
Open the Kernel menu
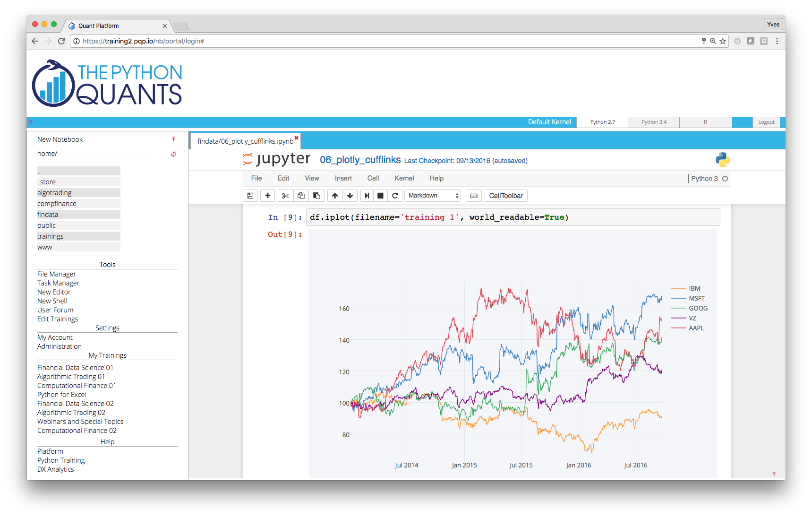click(404, 178)
